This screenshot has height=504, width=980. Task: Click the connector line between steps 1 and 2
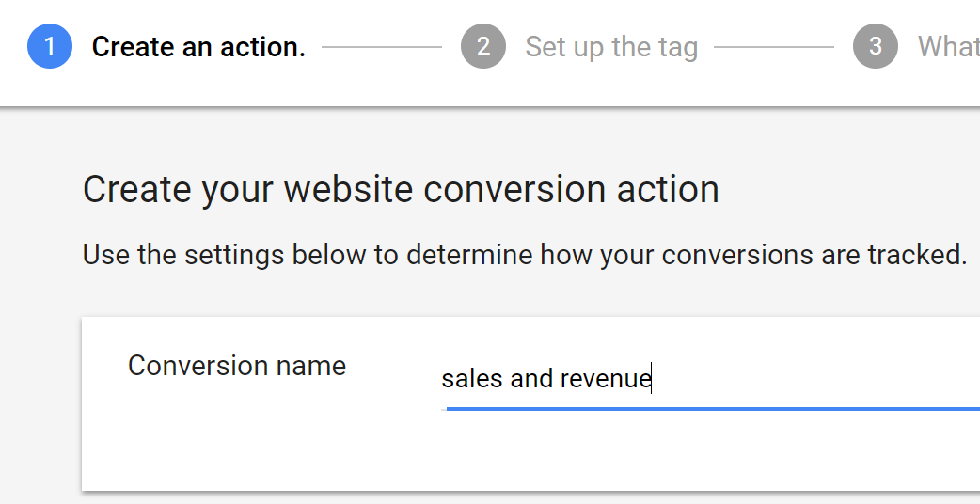381,46
